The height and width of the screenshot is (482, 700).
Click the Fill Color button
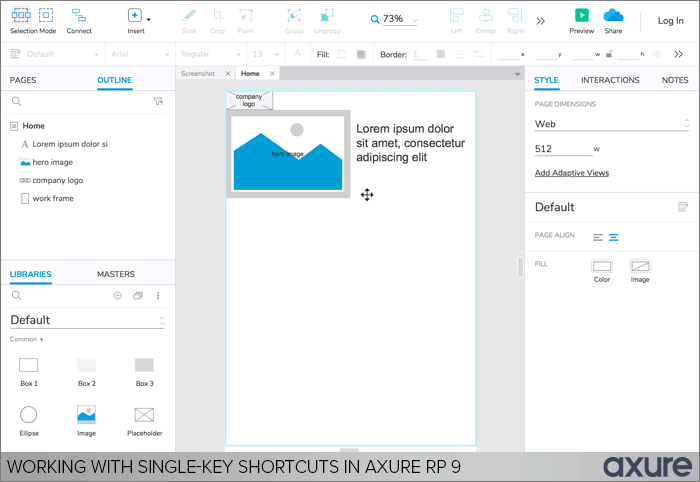602,266
